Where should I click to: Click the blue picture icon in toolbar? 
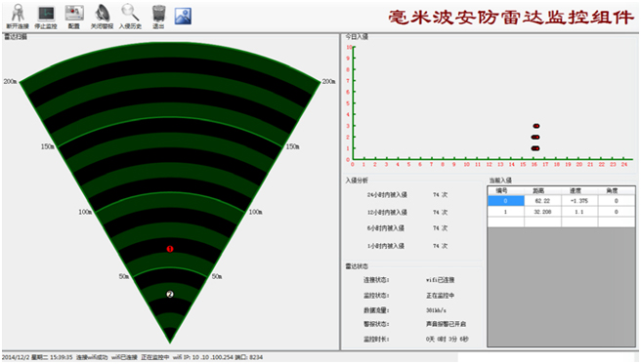[183, 16]
